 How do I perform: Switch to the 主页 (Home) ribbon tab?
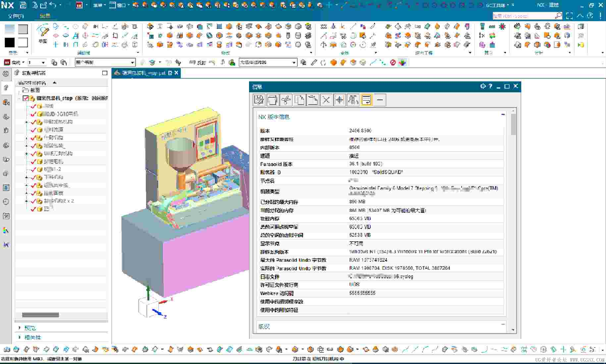pos(45,16)
